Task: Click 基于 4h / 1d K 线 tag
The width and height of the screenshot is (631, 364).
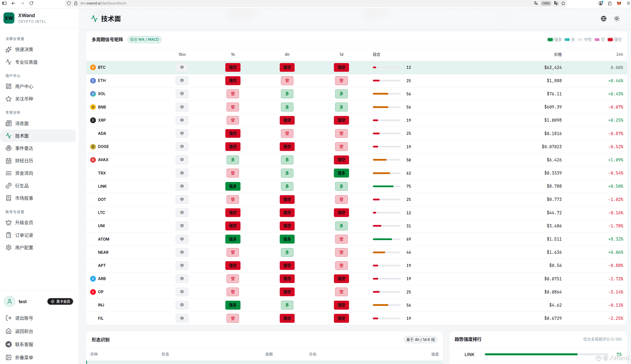Action: tap(420, 339)
